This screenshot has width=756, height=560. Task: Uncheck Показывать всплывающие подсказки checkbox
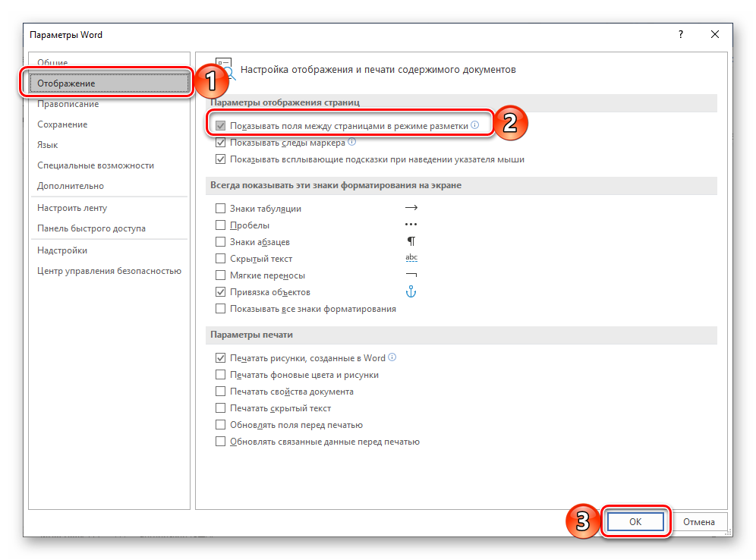point(220,159)
